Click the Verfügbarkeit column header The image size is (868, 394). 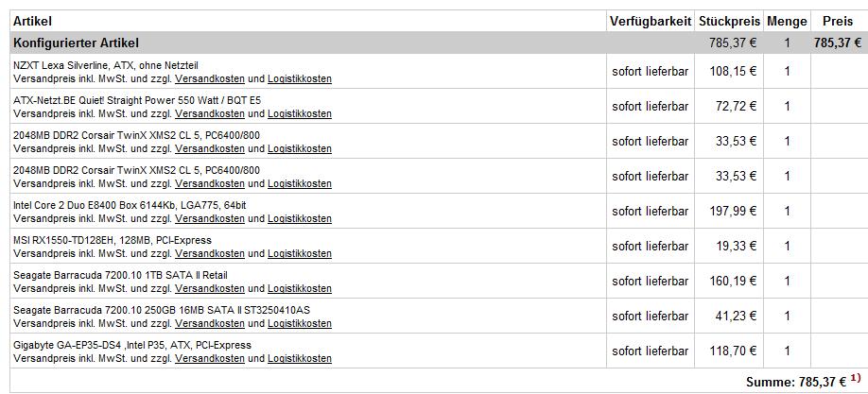pos(650,21)
